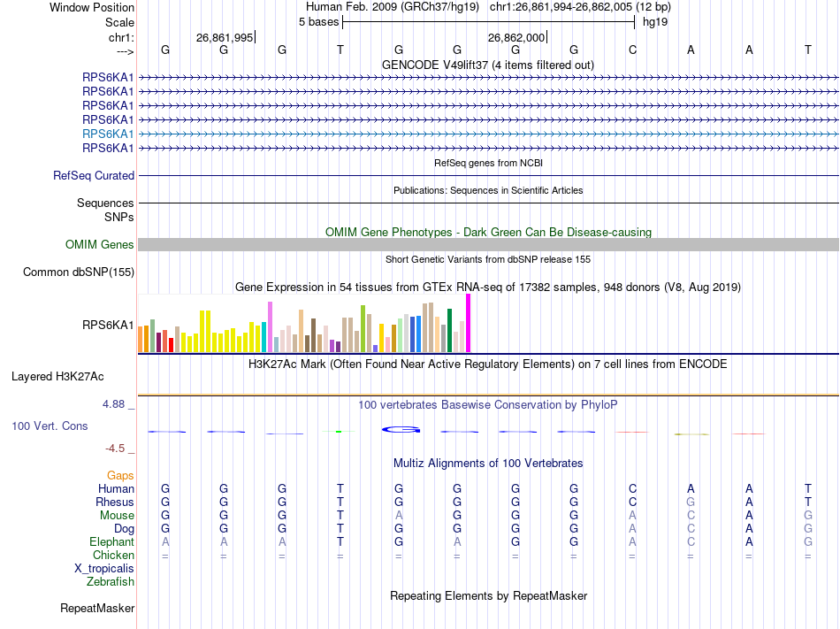Open the RefSeq Curated track label
Image resolution: width=840 pixels, height=629 pixels.
pos(93,176)
